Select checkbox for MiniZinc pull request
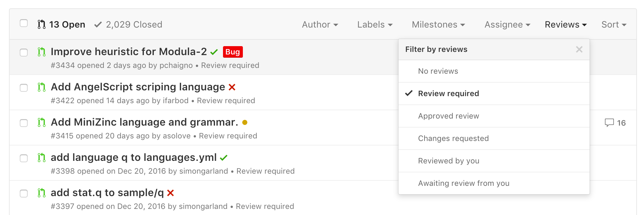The image size is (644, 215). click(x=24, y=123)
